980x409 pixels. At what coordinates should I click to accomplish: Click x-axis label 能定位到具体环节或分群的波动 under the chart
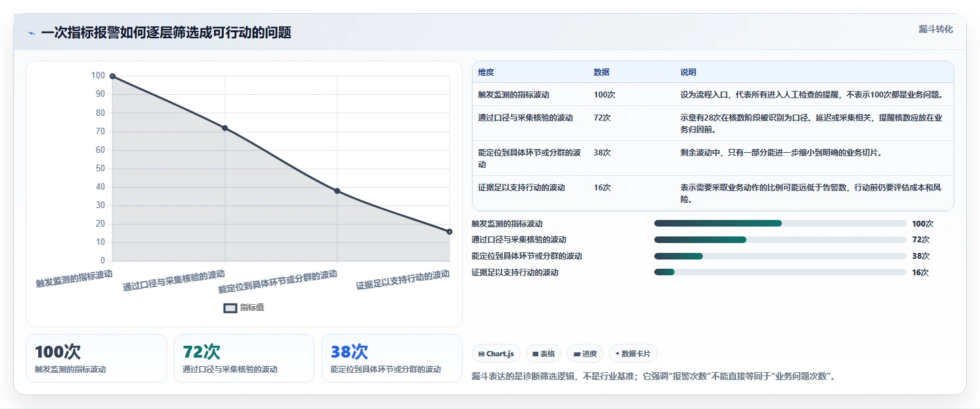(x=278, y=282)
